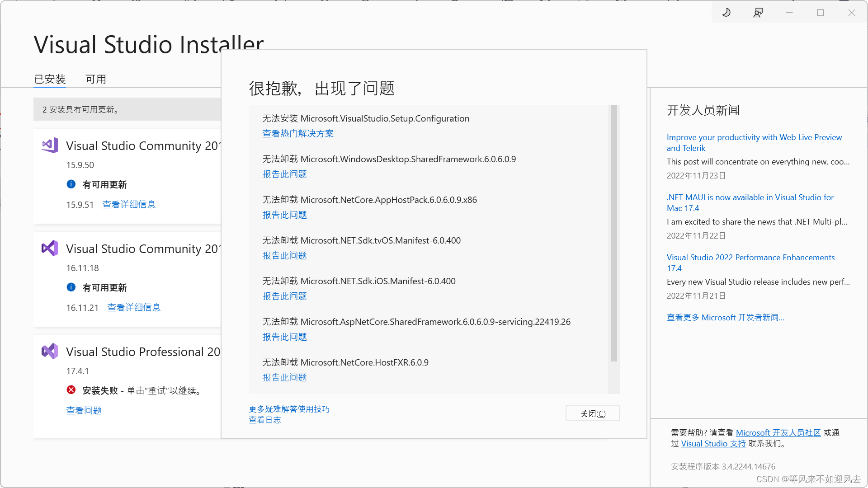Report issue for WindowsDesktop.SharedFramework
The image size is (868, 488).
285,174
